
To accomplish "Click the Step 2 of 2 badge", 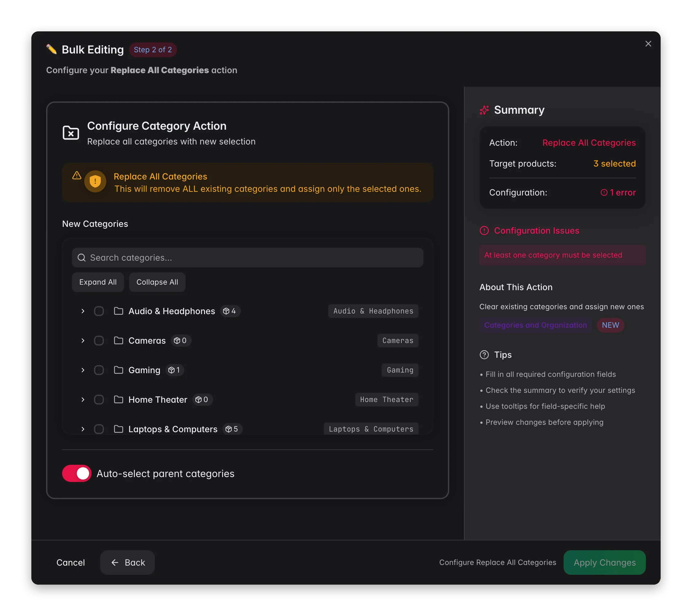I will tap(153, 50).
